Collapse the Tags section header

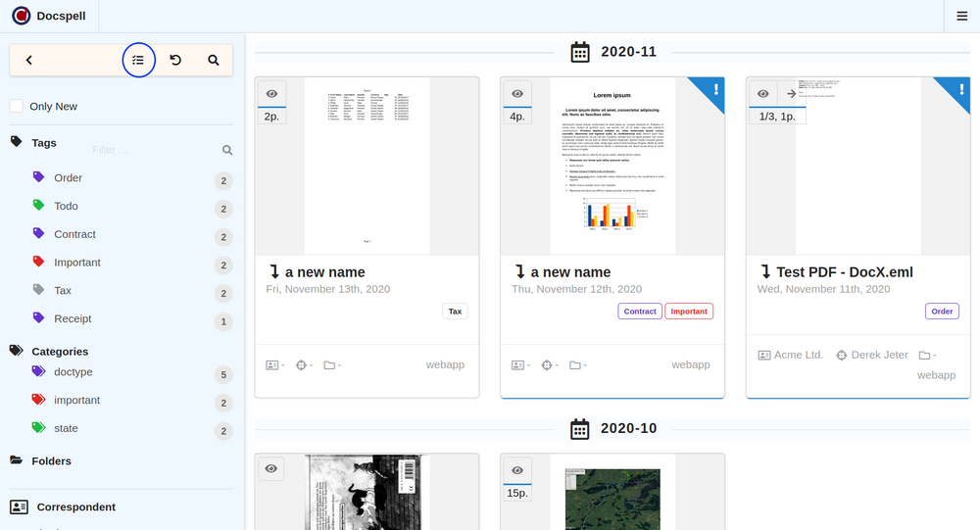[44, 143]
